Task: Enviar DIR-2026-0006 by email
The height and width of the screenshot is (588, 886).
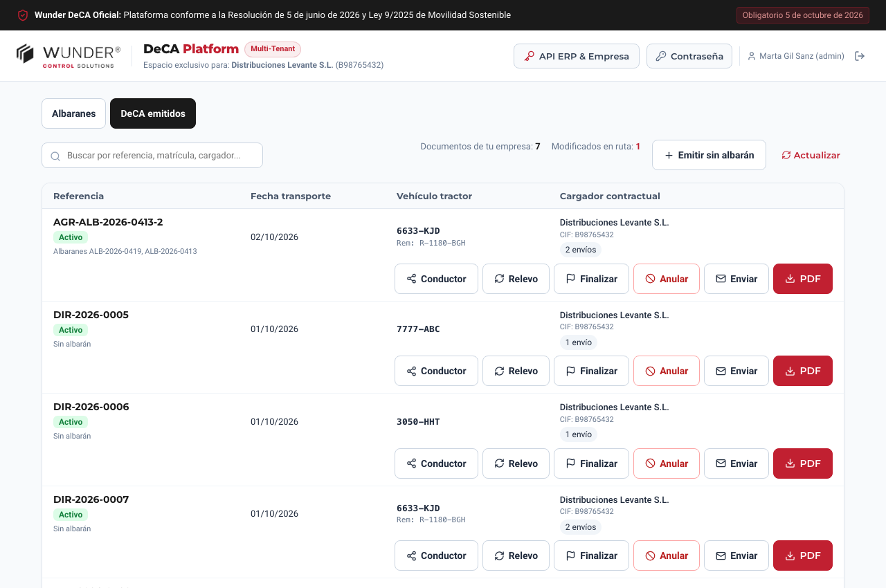Action: coord(736,463)
